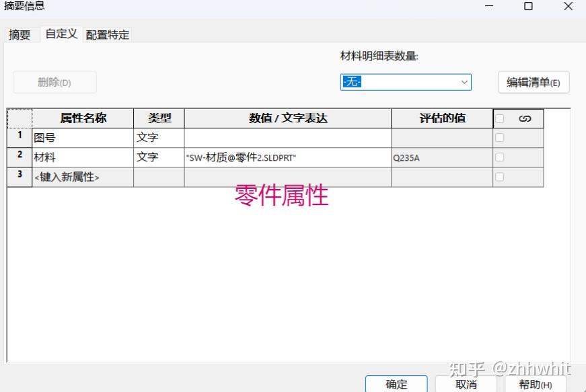Screen dimensions: 586x392
Task: Click the 文字 type cell for 图号
Action: click(159, 138)
